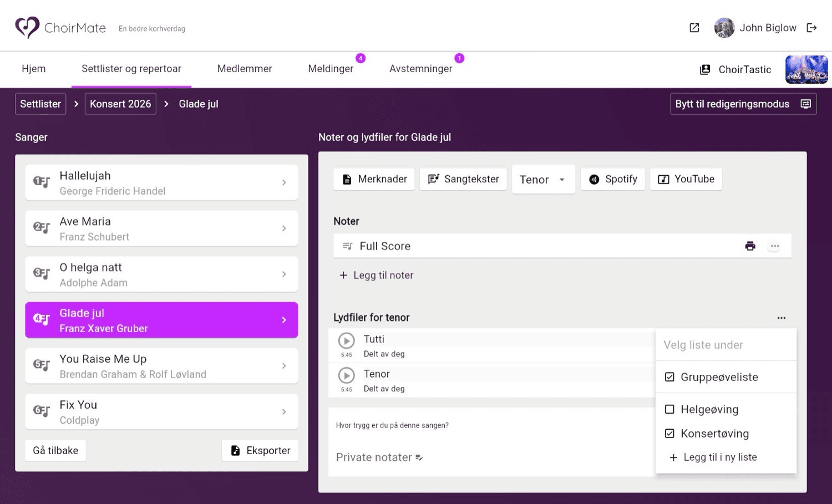Play the Tutti audio file
Viewport: 832px width, 504px height.
[346, 340]
